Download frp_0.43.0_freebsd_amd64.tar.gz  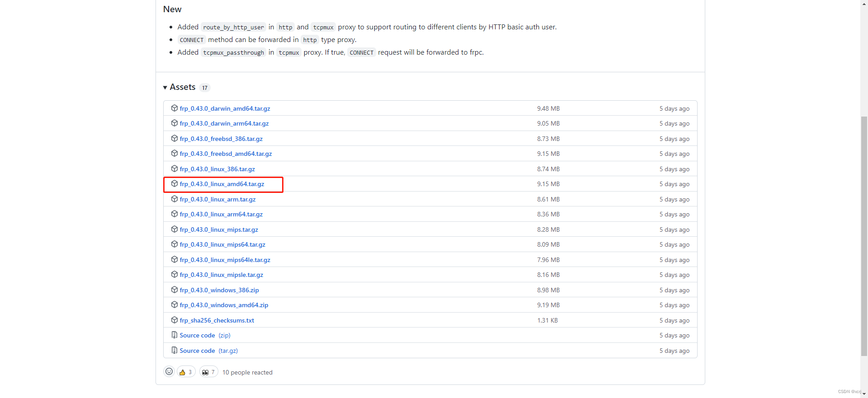click(x=226, y=154)
